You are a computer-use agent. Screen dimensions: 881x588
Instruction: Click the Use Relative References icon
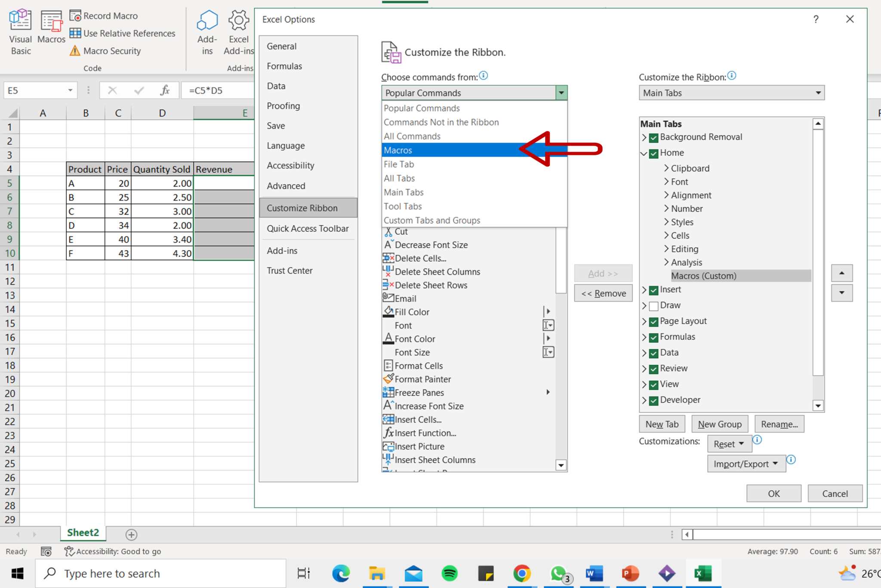pyautogui.click(x=75, y=33)
